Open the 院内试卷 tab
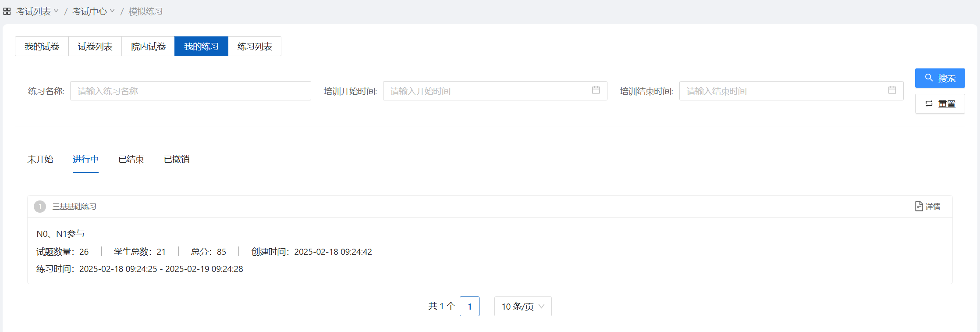The height and width of the screenshot is (332, 980). click(x=148, y=46)
